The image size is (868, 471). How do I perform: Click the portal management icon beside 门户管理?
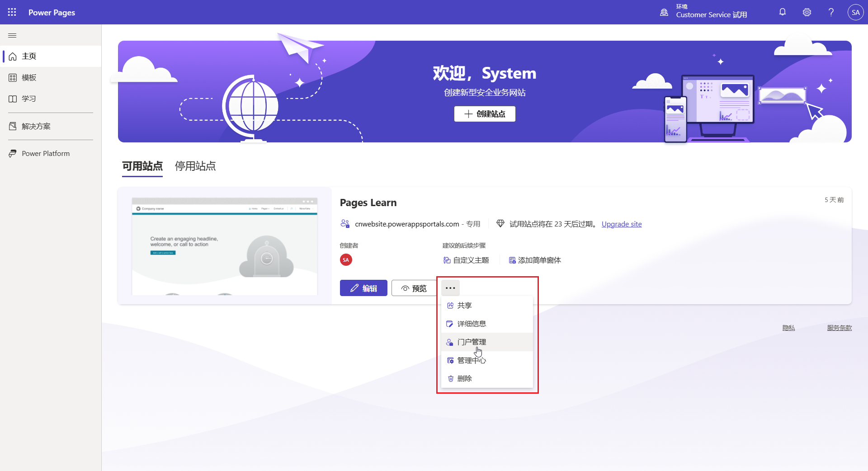tap(450, 342)
